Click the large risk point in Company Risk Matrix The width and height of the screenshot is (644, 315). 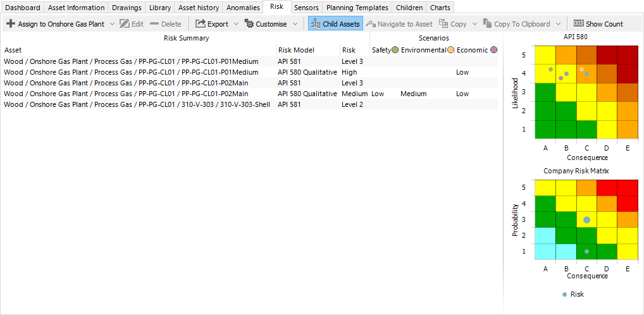[x=586, y=219]
